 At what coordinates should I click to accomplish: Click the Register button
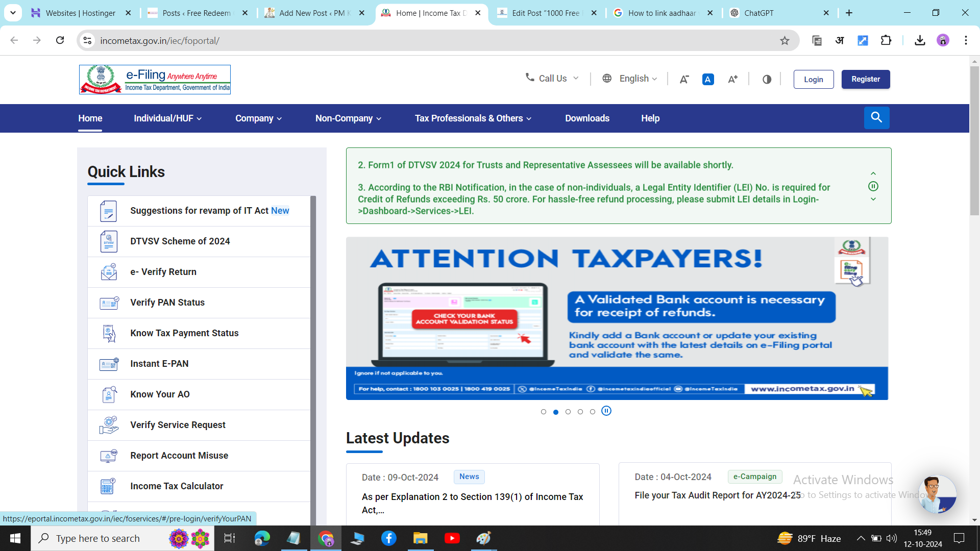point(866,79)
